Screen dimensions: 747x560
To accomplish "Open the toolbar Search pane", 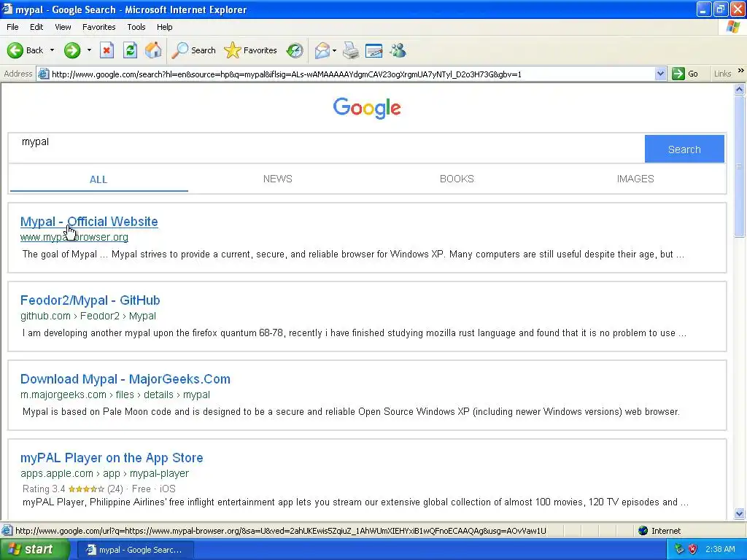I will point(193,50).
